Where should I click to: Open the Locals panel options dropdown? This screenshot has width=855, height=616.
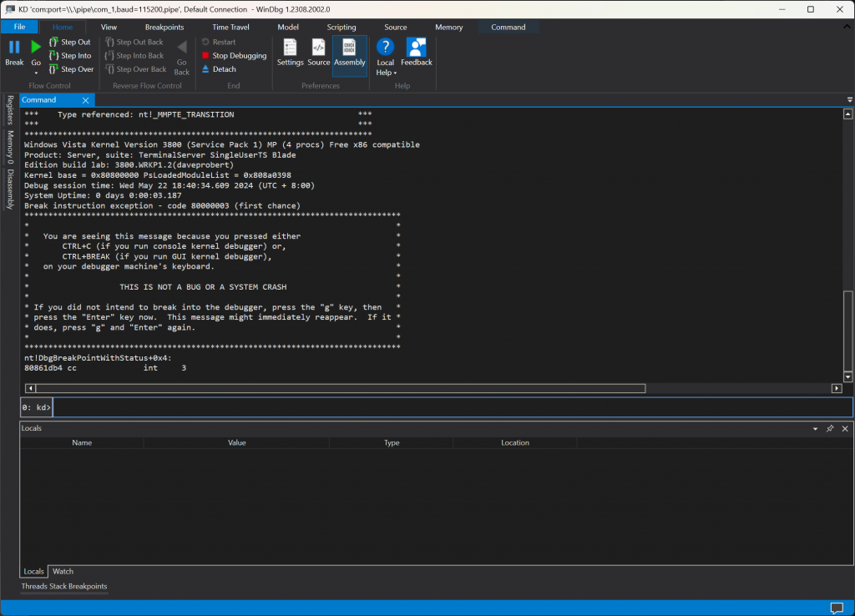815,429
